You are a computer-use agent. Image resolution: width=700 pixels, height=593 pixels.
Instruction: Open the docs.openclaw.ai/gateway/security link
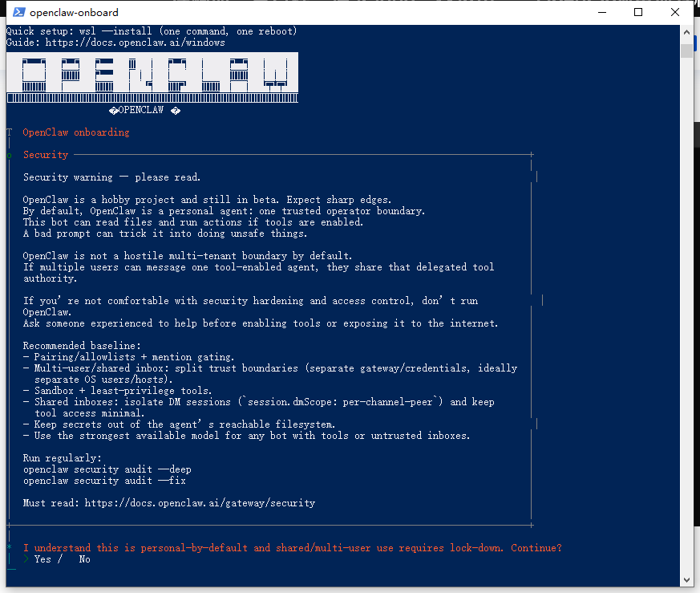[x=200, y=503]
